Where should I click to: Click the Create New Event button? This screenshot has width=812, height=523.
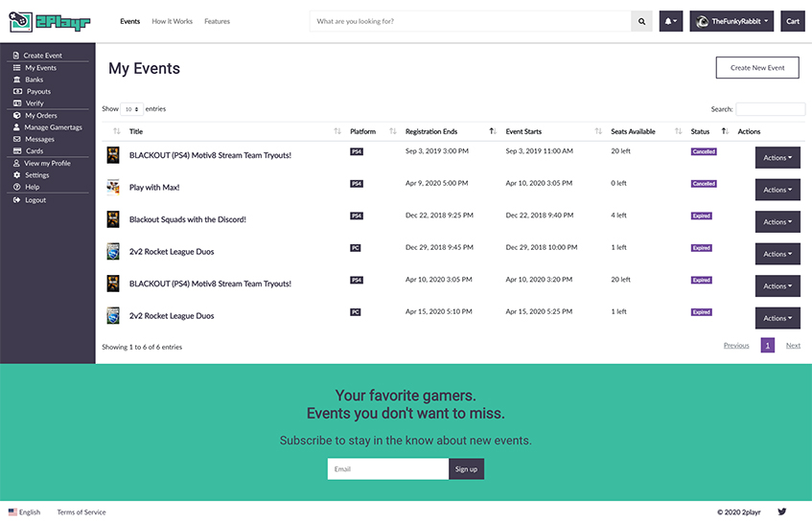pos(757,68)
